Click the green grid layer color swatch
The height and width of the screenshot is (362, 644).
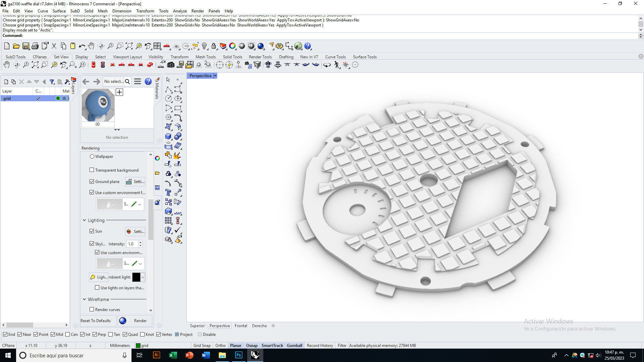click(x=58, y=98)
